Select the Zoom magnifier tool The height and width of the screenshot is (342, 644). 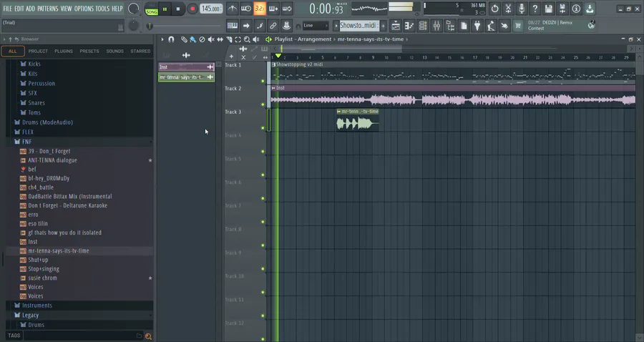tap(247, 39)
